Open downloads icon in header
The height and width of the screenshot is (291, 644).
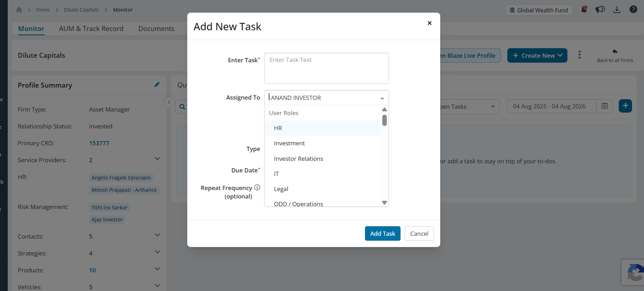617,10
